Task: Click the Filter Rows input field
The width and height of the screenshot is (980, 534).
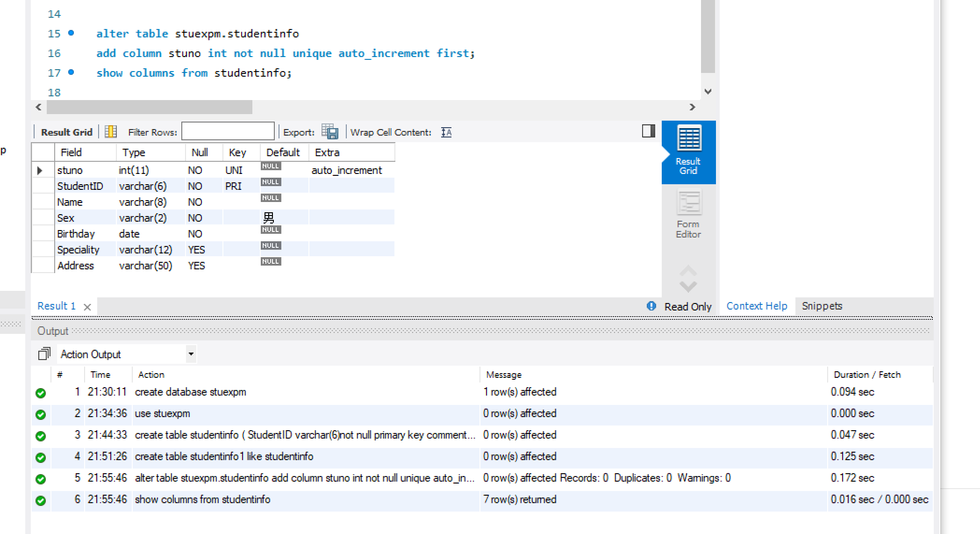Action: click(x=228, y=131)
